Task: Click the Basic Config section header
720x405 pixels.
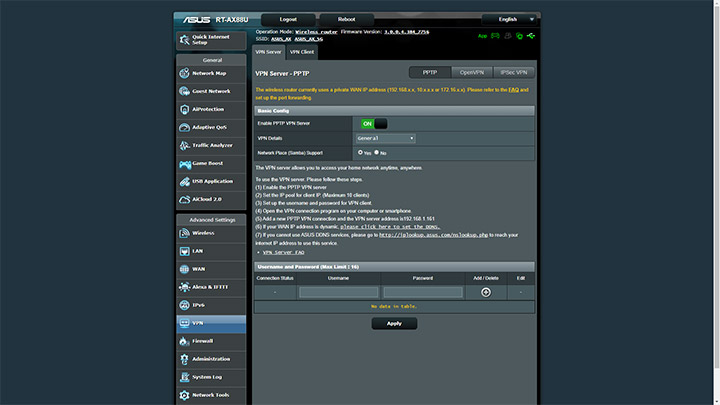Action: tap(394, 111)
